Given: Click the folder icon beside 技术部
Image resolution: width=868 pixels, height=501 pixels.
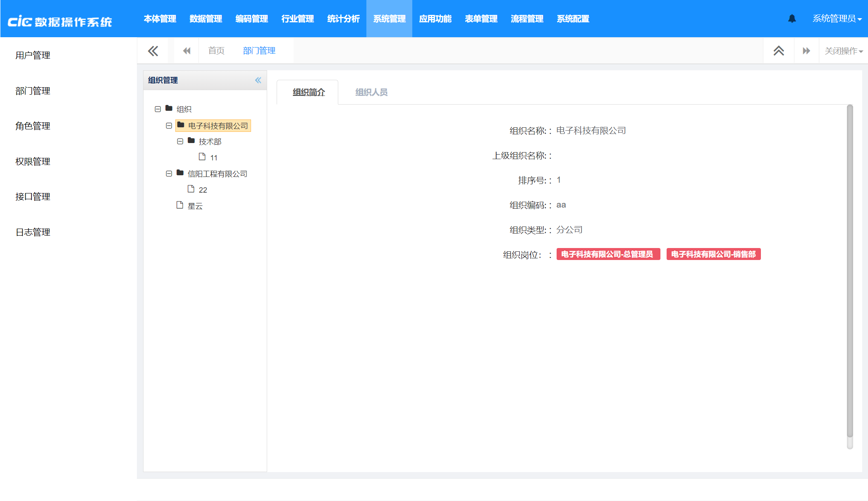Looking at the screenshot, I should click(x=191, y=141).
